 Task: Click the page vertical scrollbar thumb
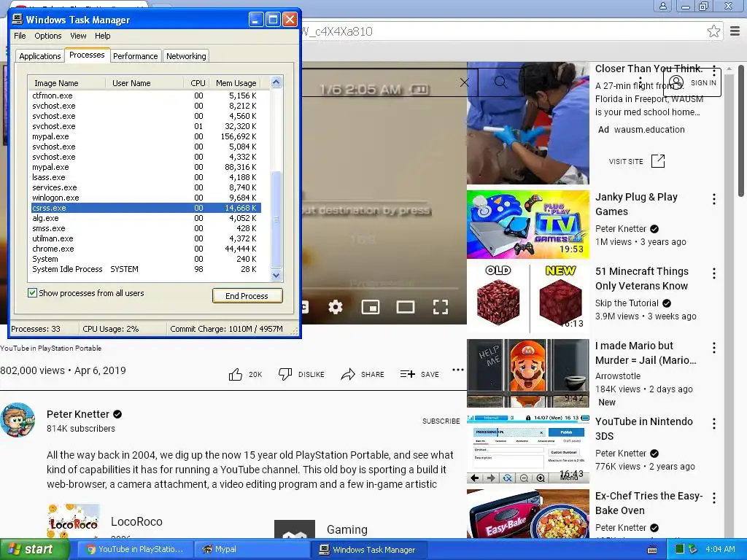741,131
